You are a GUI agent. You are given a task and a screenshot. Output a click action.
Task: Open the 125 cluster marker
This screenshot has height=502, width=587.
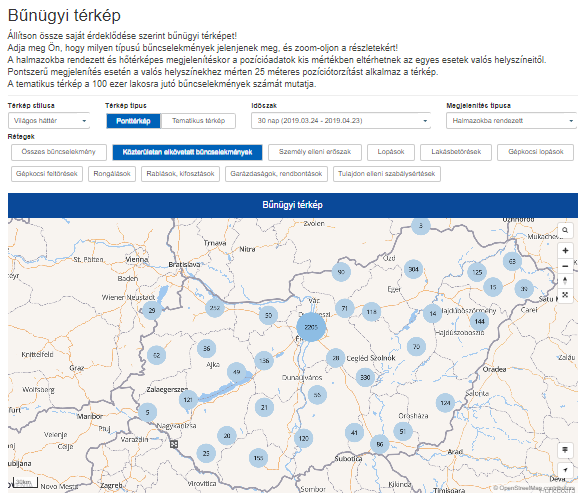pos(477,272)
